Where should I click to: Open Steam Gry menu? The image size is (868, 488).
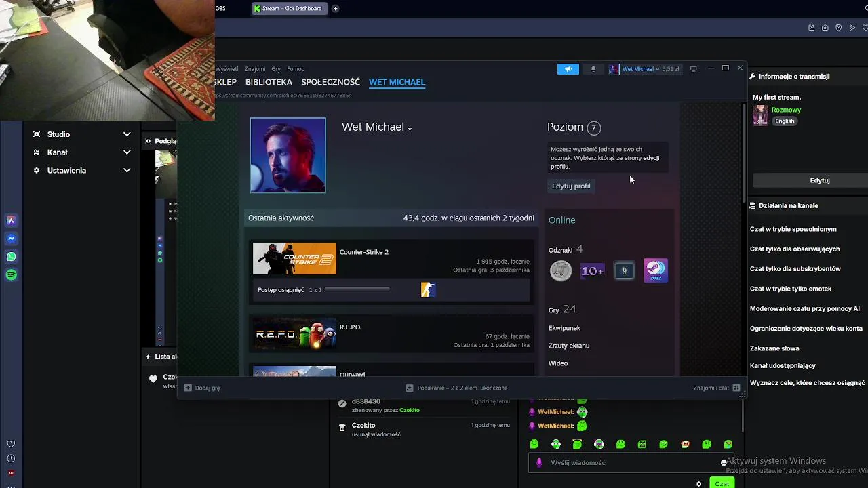click(276, 69)
